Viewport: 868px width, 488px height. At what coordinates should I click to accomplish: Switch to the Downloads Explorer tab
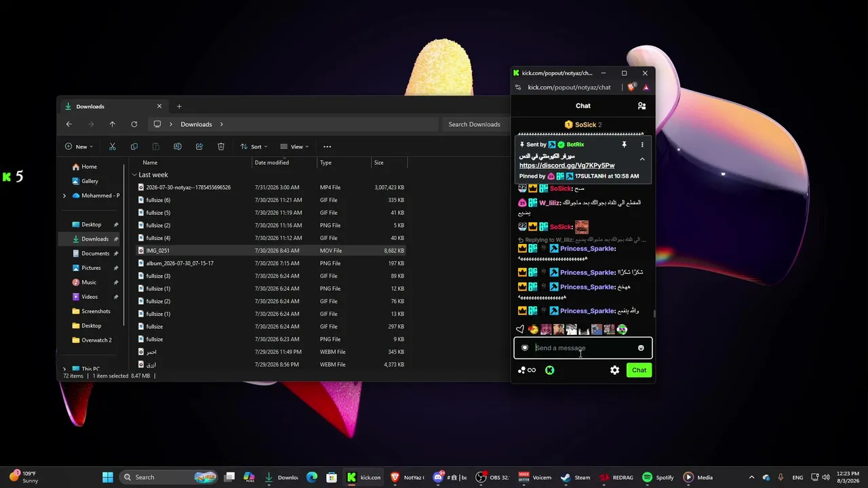pos(112,106)
